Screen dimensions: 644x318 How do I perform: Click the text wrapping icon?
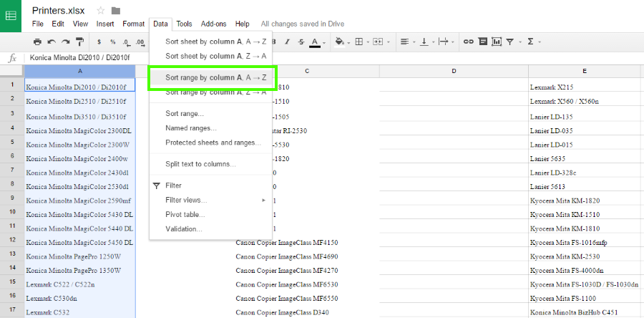click(443, 42)
